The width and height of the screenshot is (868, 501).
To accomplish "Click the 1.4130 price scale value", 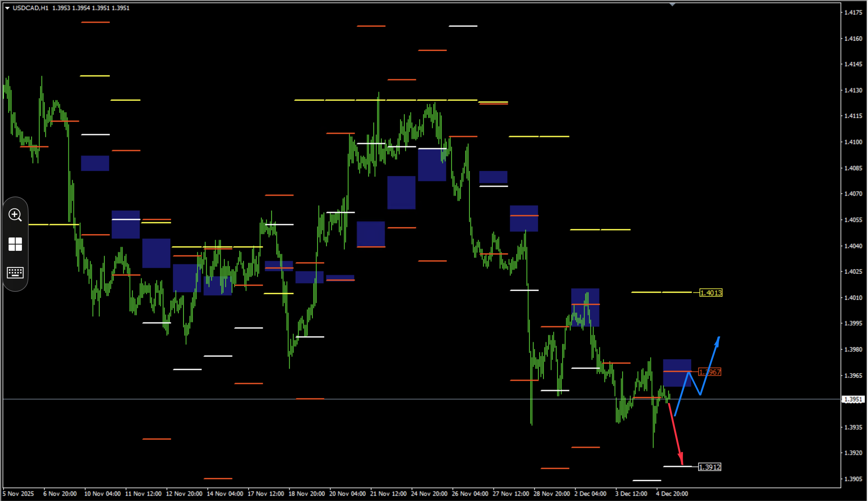I will pos(853,90).
